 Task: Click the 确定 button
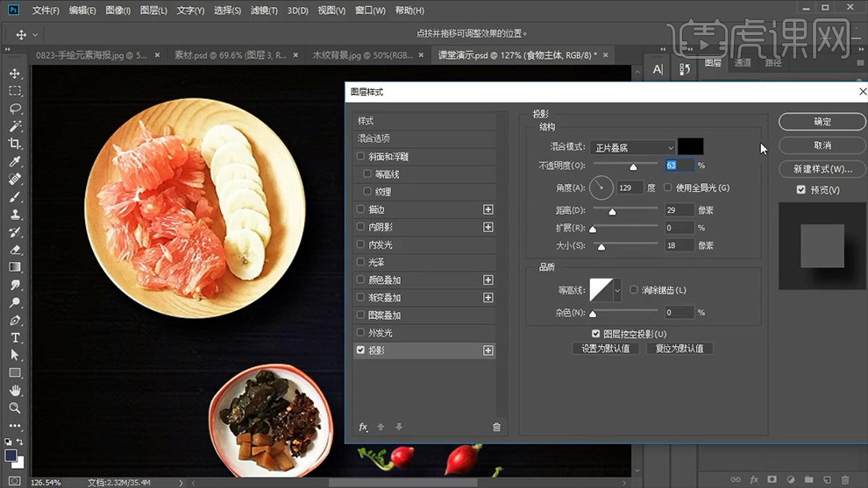click(x=822, y=122)
